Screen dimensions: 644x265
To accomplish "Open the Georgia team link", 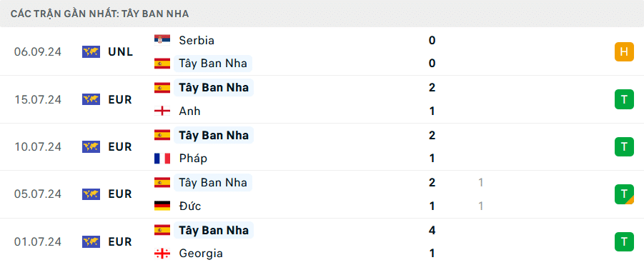I will click(199, 254).
